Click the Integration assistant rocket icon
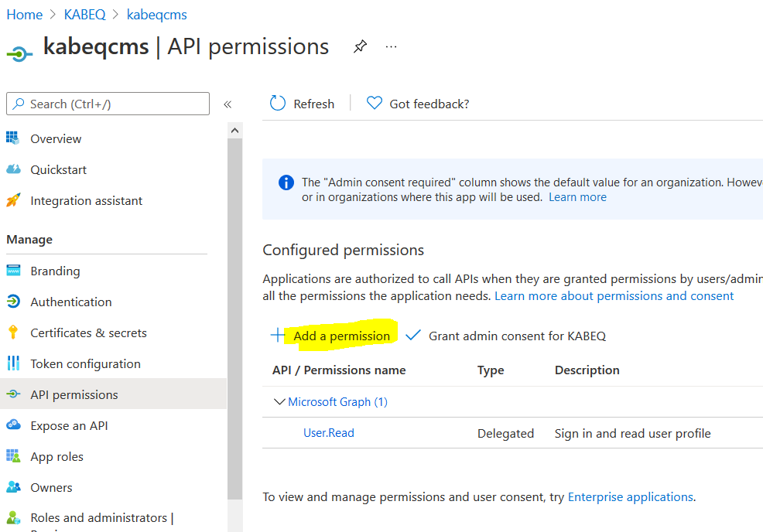This screenshot has width=763, height=532. pyautogui.click(x=13, y=201)
